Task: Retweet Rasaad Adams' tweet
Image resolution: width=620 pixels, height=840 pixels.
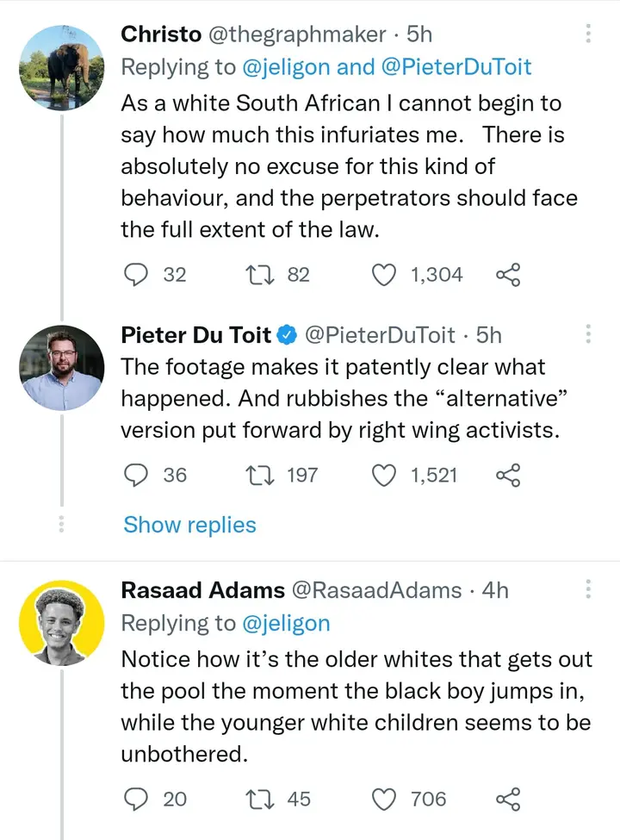Action: 257,799
